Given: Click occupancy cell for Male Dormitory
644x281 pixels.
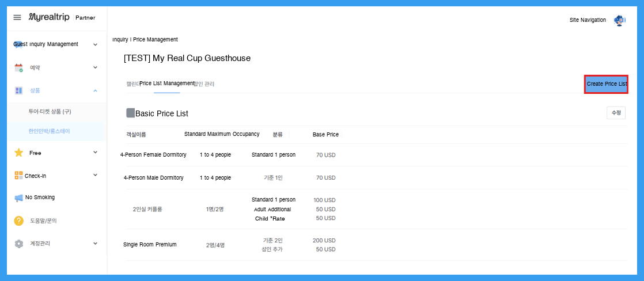Looking at the screenshot, I should coord(215,177).
